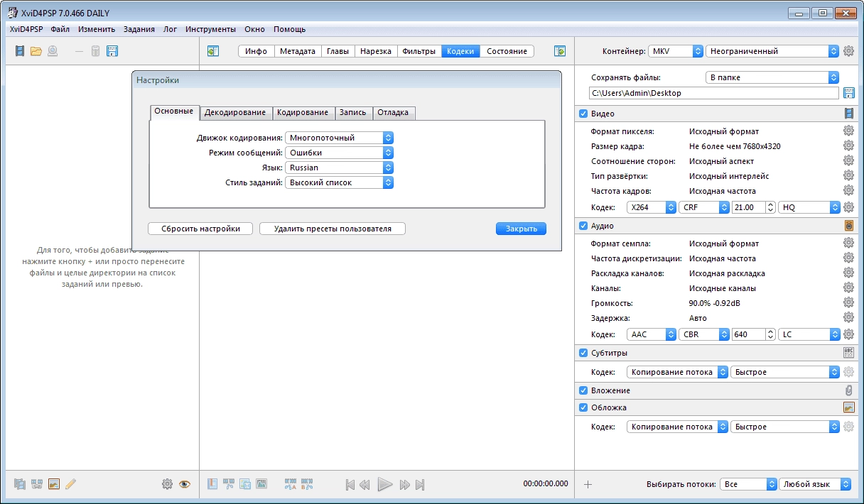
Task: Open the Стиль заданий dropdown
Action: [x=339, y=182]
